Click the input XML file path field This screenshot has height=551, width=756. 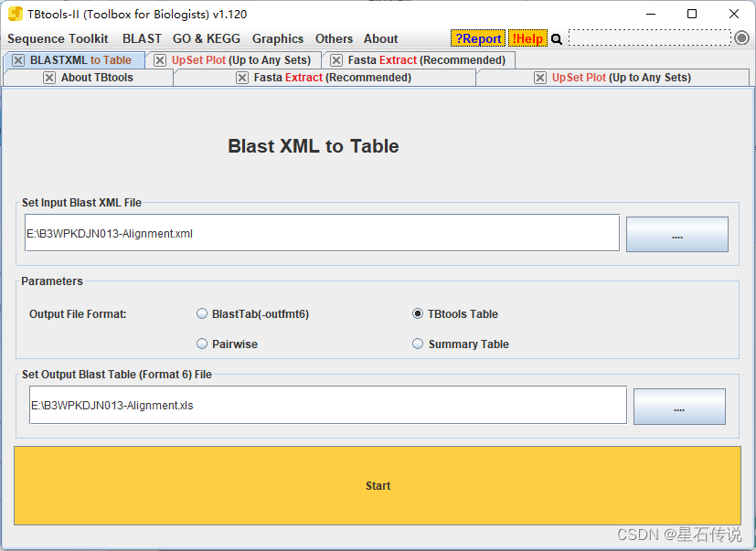tap(322, 233)
